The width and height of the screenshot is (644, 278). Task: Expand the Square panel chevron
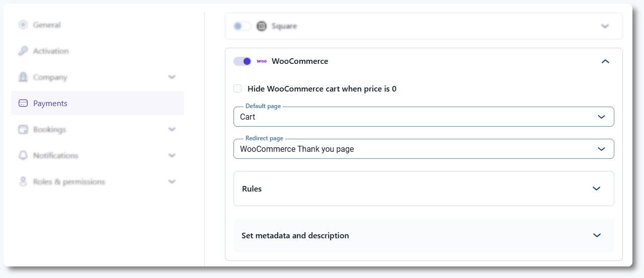coord(605,26)
